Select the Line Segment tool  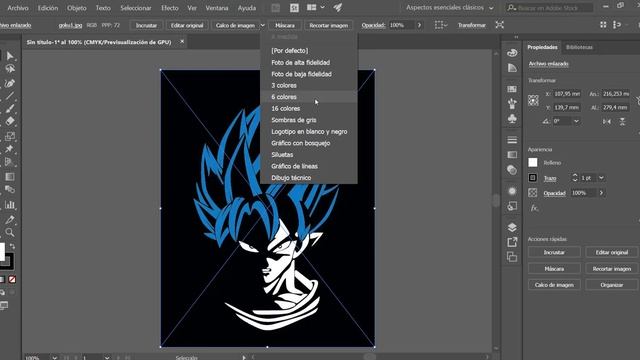point(10,96)
